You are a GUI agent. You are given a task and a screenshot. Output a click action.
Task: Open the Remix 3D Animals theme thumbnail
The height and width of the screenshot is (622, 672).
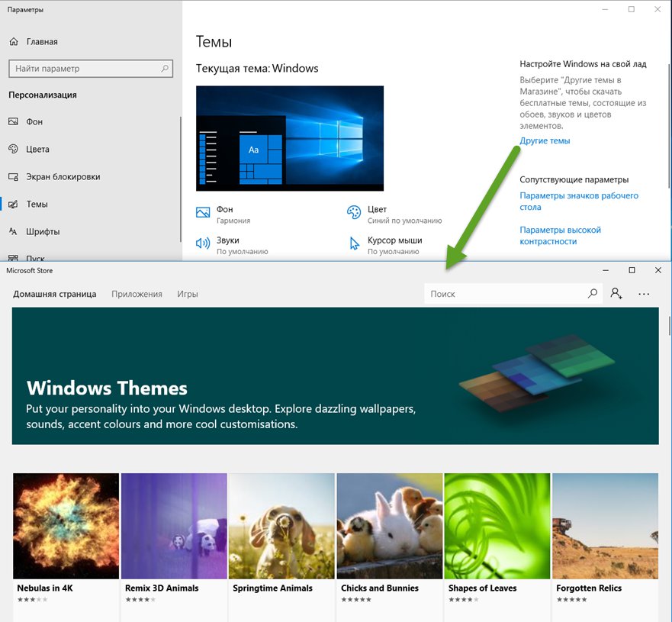click(174, 526)
